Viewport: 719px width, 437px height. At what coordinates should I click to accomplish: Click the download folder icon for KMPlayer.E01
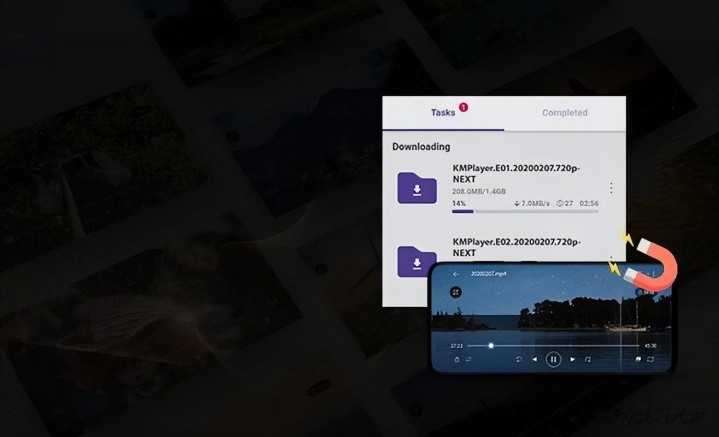tap(417, 188)
